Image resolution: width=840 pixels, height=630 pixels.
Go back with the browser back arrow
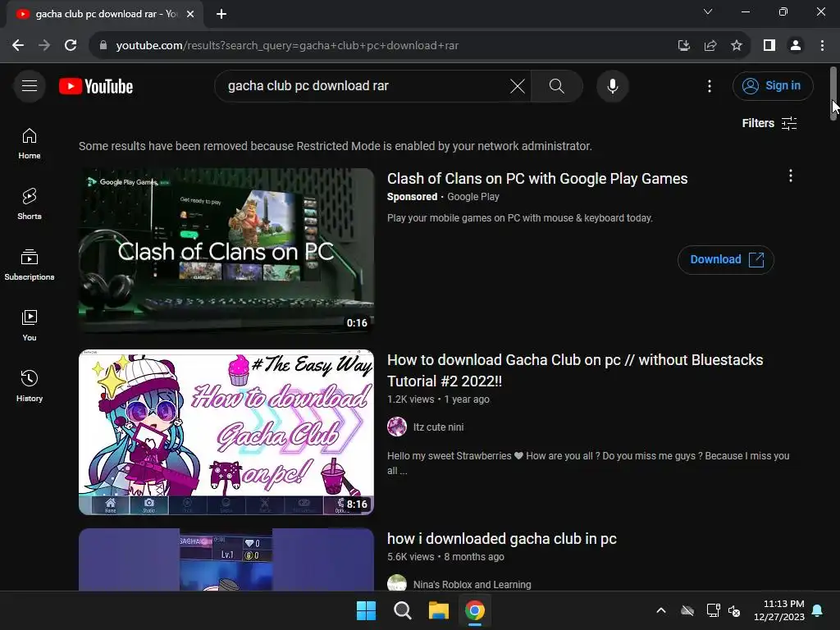18,46
